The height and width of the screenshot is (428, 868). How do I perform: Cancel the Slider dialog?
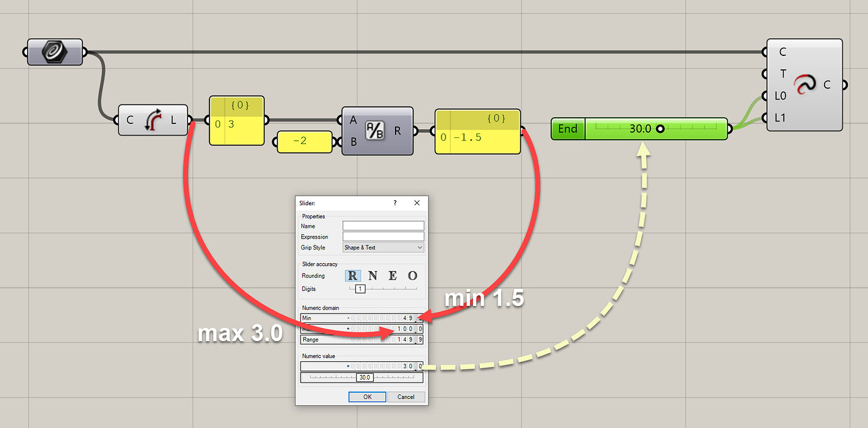click(x=406, y=397)
